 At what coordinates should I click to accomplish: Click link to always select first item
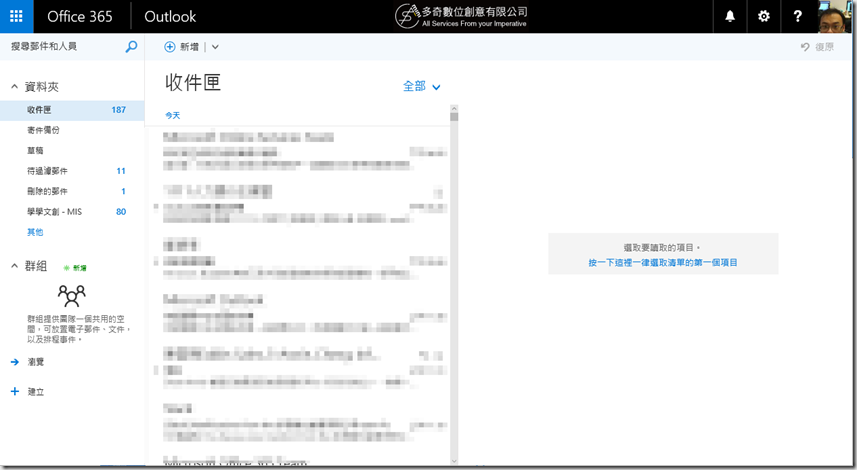coord(663,263)
